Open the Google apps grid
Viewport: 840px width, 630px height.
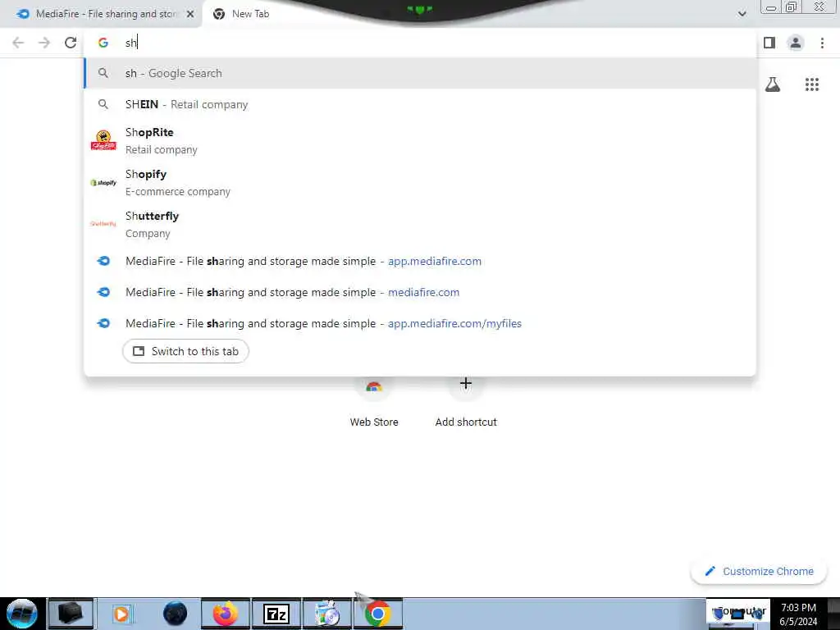(811, 84)
